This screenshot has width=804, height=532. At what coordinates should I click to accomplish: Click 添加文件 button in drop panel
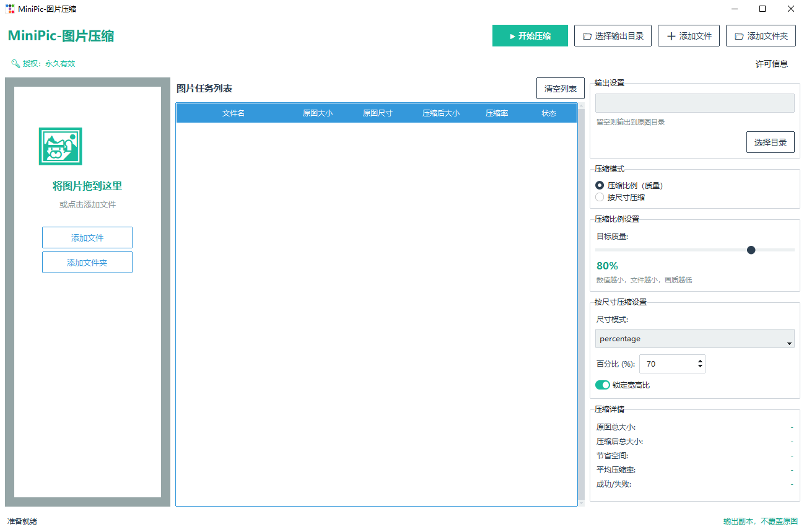tap(87, 238)
